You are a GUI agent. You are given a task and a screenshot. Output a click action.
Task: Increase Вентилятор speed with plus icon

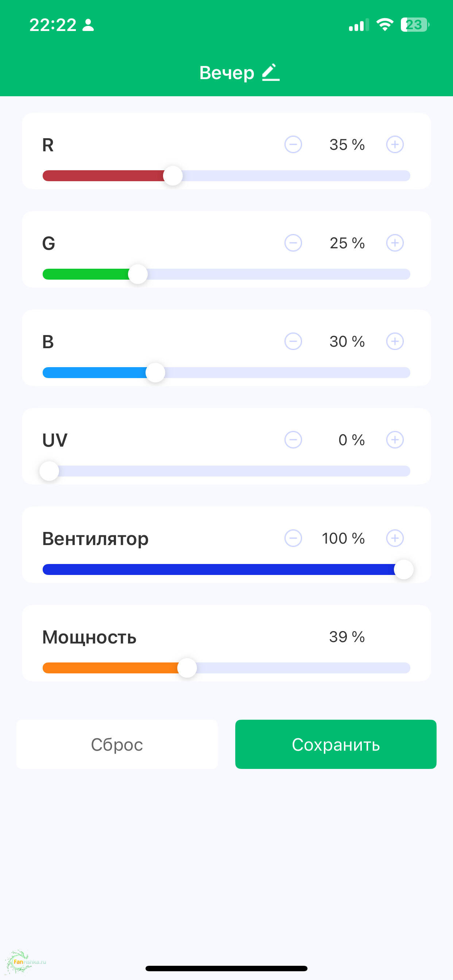[395, 538]
